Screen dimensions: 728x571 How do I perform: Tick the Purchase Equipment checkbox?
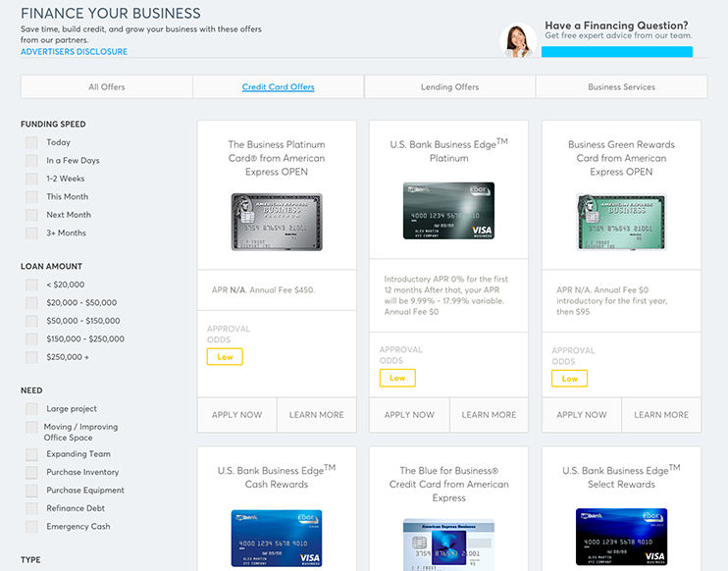(31, 491)
